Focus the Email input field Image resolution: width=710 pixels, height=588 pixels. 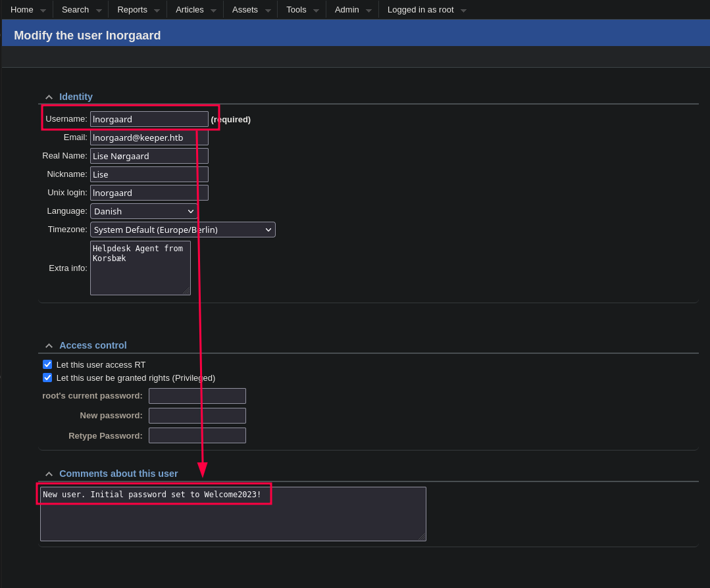click(149, 137)
